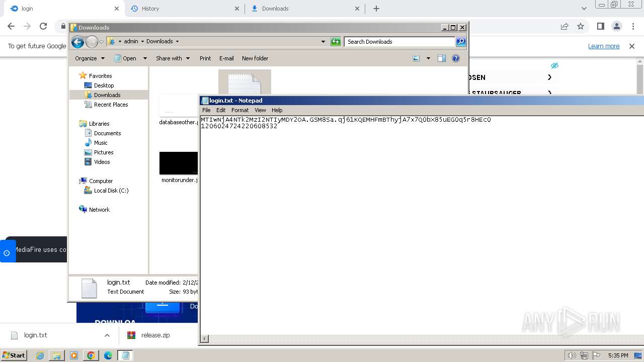Open Notepad View menu
644x362 pixels.
[260, 110]
